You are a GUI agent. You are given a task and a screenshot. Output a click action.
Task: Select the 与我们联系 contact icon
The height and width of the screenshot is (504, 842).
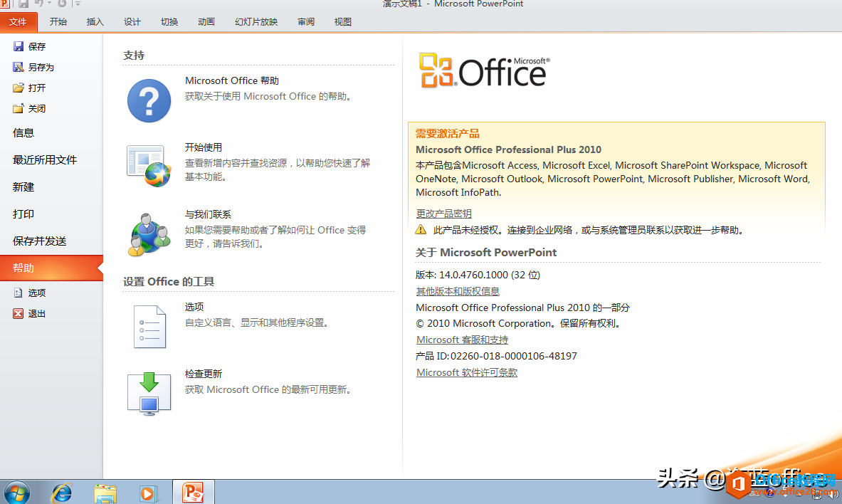(x=149, y=235)
